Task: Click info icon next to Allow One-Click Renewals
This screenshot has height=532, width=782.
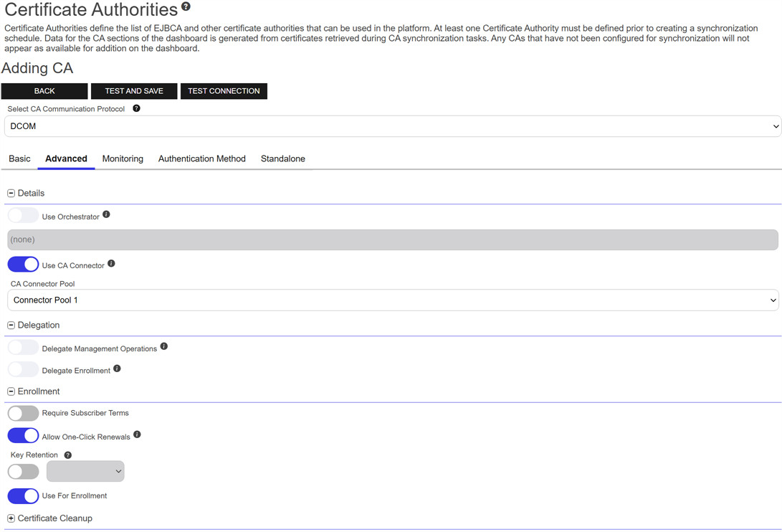Action: [137, 434]
